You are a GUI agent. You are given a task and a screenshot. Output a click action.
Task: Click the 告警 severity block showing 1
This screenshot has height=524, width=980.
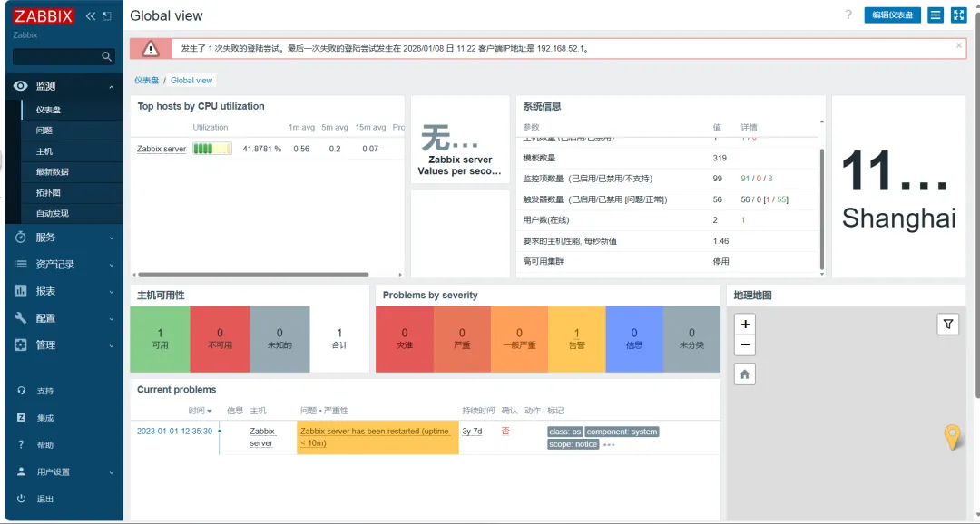coord(577,339)
